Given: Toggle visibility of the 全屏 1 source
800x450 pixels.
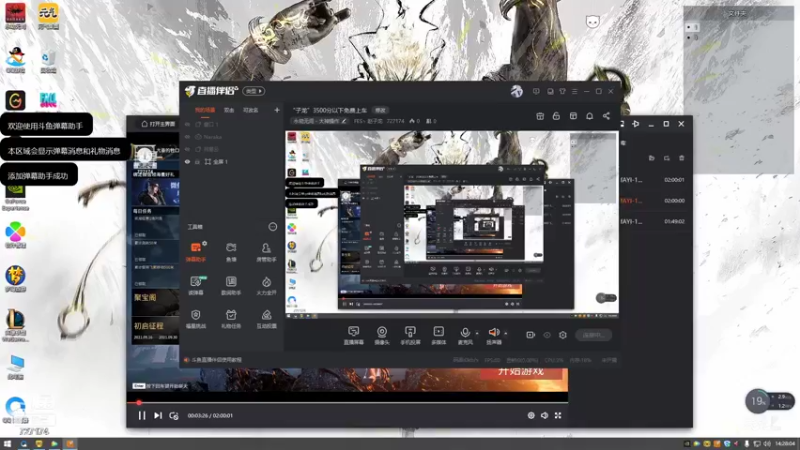Looking at the screenshot, I should pyautogui.click(x=187, y=162).
